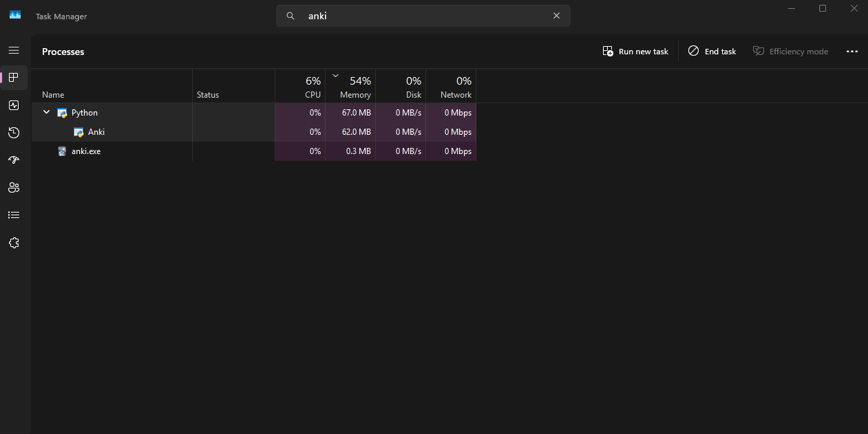Clear the anki search text
868x434 pixels.
pyautogui.click(x=556, y=16)
